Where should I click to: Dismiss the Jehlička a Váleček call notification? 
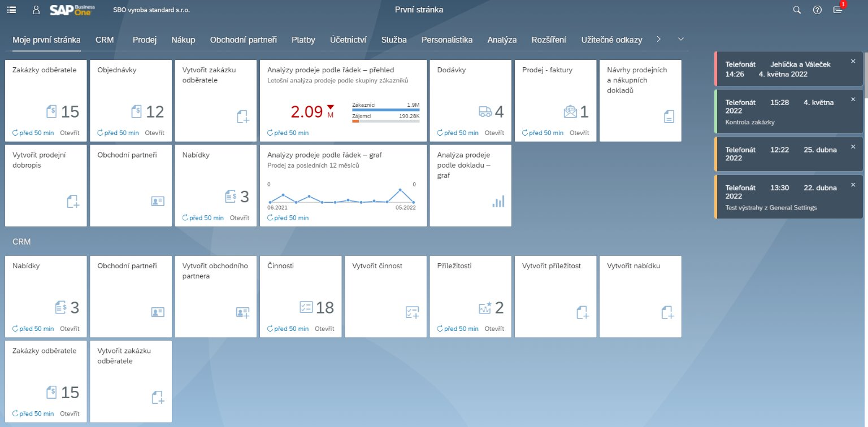pos(853,61)
